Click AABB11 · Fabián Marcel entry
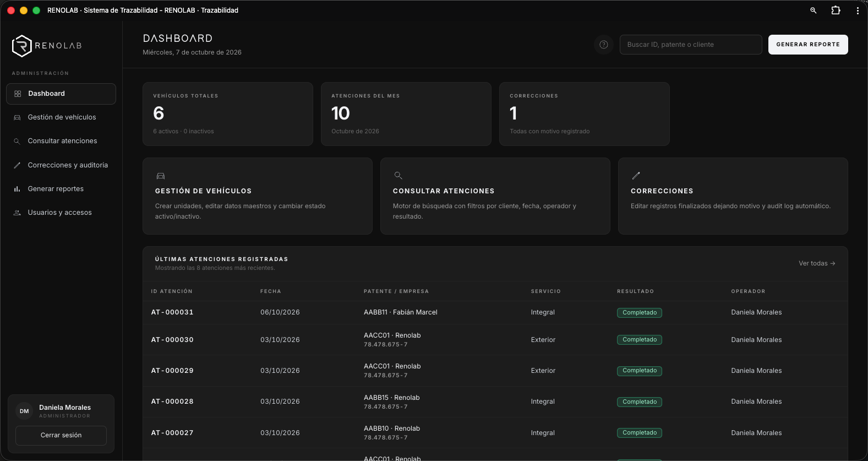 (401, 312)
